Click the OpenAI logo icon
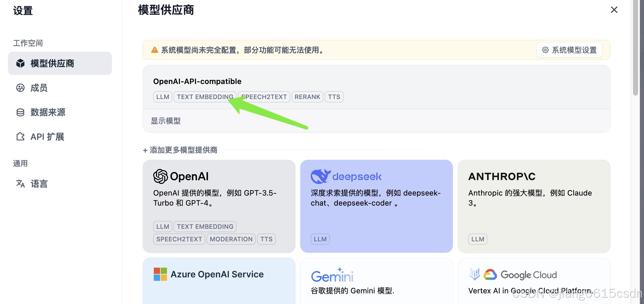The height and width of the screenshot is (304, 644). [x=161, y=176]
